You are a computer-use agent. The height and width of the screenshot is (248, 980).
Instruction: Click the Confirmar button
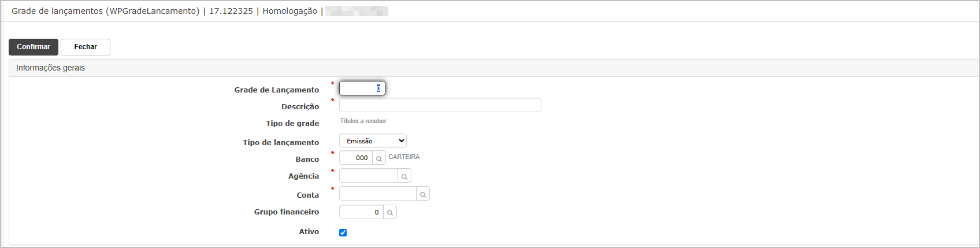click(34, 47)
